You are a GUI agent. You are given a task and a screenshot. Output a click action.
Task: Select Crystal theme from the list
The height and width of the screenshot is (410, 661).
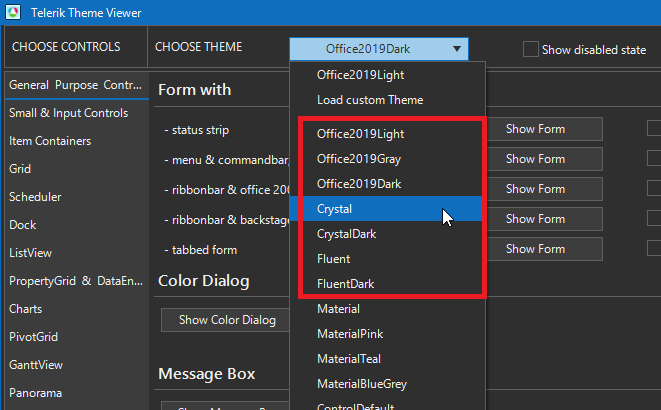coord(334,209)
